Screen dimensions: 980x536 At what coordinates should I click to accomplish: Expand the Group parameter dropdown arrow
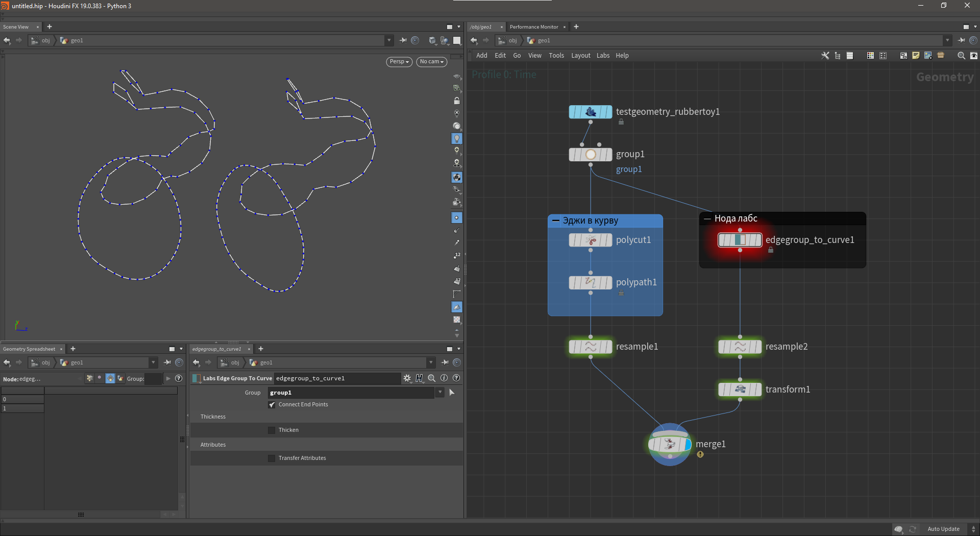pyautogui.click(x=440, y=393)
